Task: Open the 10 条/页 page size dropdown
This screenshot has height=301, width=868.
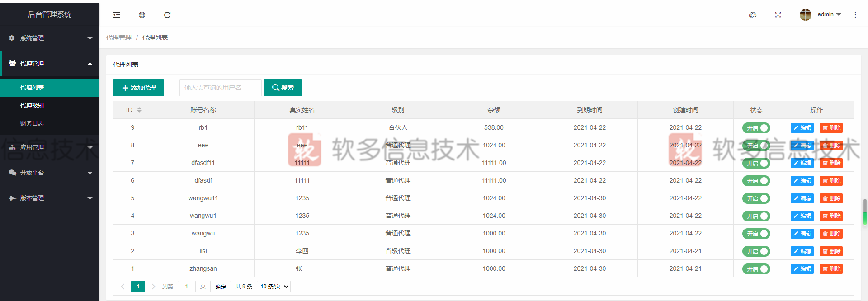Action: [274, 287]
